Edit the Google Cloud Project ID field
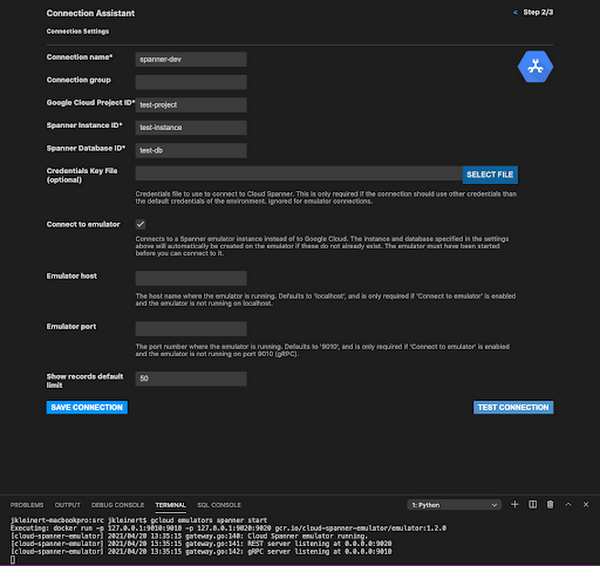Viewport: 600px width, 566px height. click(191, 105)
